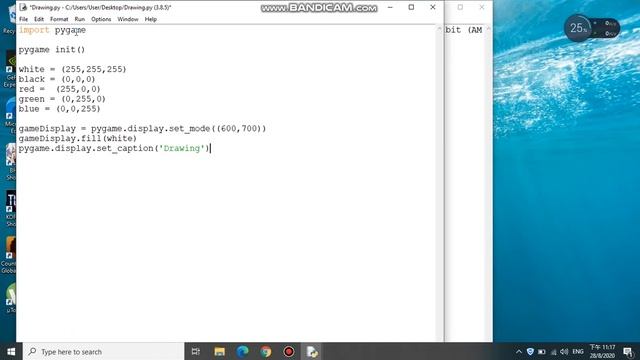Open the Window menu

[128, 19]
